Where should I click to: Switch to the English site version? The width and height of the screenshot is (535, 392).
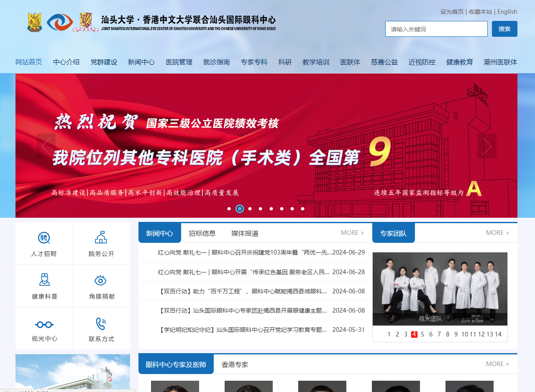coord(507,12)
